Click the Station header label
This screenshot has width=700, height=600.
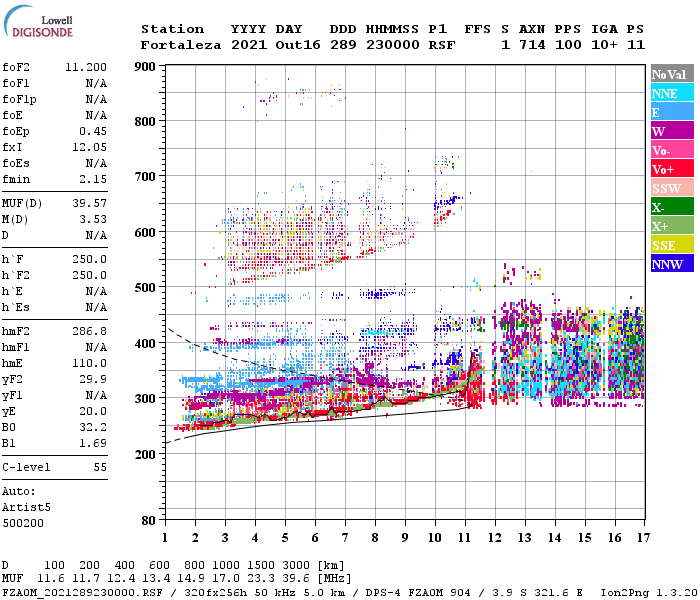click(172, 29)
